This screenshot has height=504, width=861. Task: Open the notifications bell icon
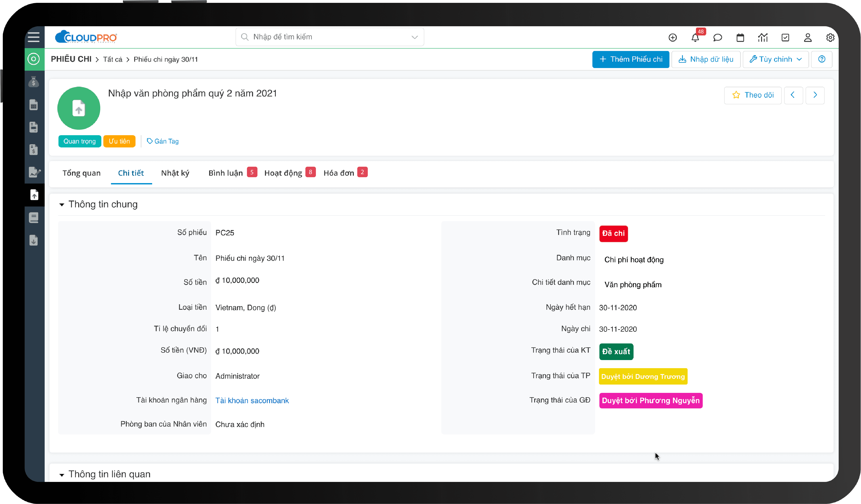pyautogui.click(x=695, y=38)
